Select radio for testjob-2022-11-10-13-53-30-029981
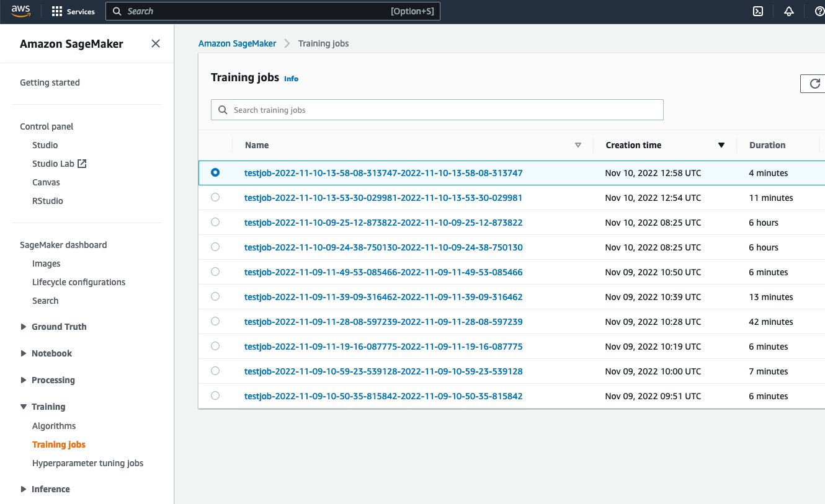825x504 pixels. [x=215, y=198]
